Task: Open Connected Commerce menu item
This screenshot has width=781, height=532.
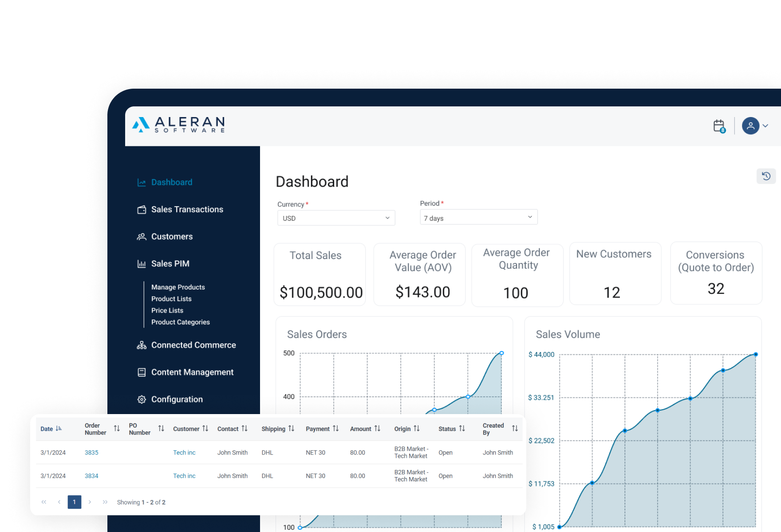Action: [x=193, y=345]
